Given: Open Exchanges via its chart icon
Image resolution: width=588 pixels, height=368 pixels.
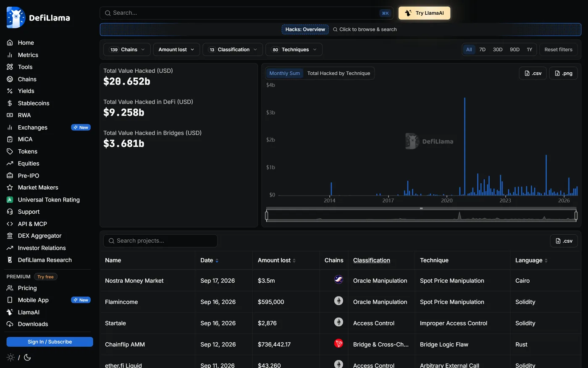Looking at the screenshot, I should [10, 127].
